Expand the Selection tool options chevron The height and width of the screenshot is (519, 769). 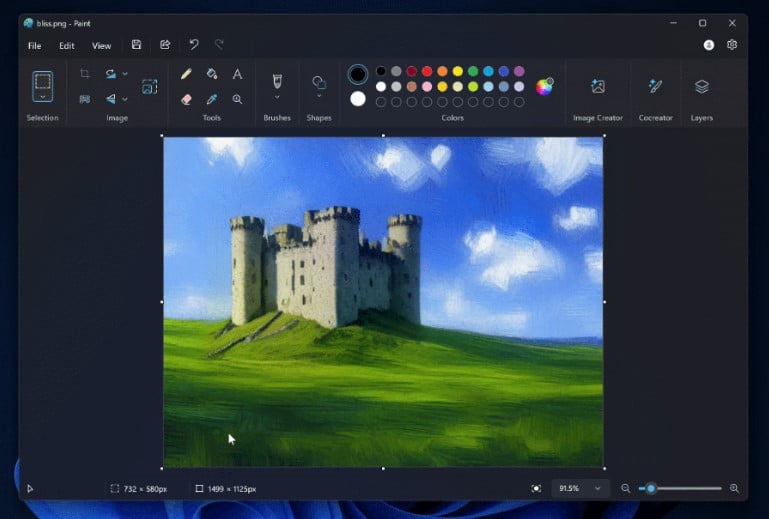pyautogui.click(x=43, y=97)
